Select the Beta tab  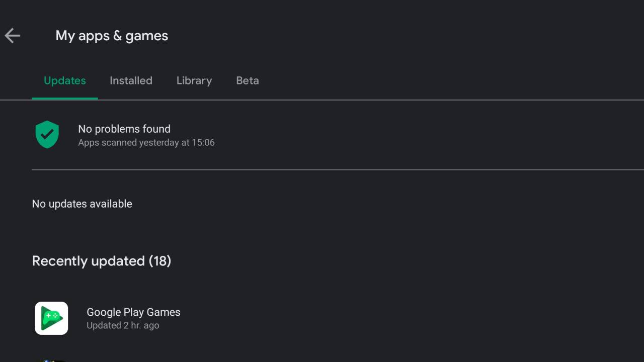(x=248, y=80)
